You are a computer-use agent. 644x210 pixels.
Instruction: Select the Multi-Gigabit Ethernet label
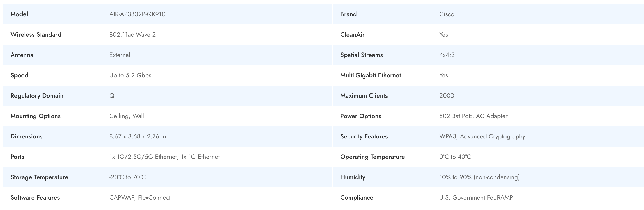coord(371,75)
